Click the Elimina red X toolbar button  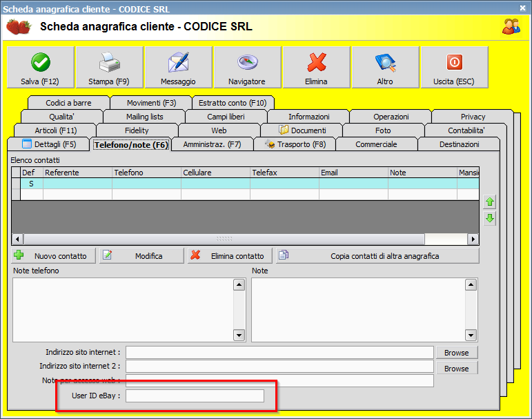[x=316, y=67]
